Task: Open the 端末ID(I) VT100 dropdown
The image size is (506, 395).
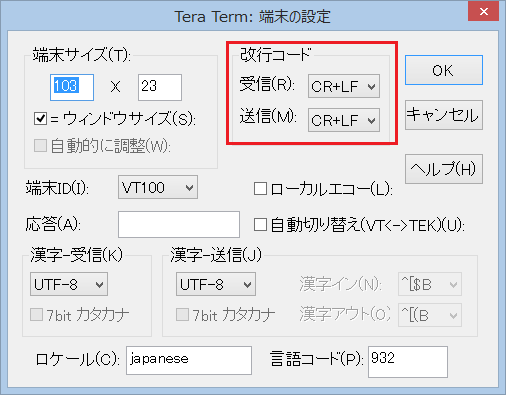Action: click(x=158, y=187)
